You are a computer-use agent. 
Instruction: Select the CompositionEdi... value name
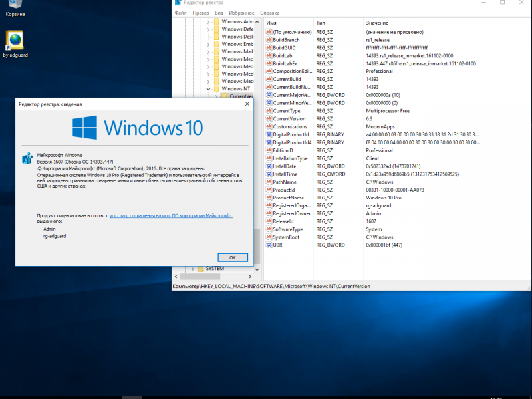[x=292, y=71]
